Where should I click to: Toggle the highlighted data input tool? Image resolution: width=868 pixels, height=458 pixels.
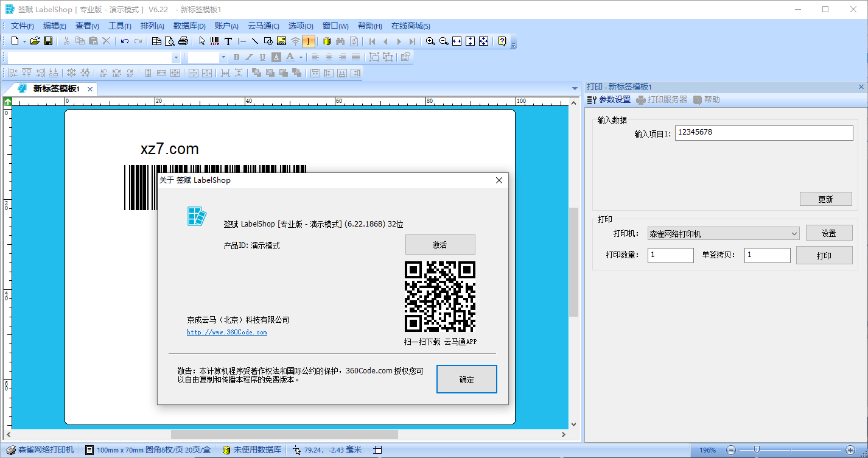tap(309, 41)
